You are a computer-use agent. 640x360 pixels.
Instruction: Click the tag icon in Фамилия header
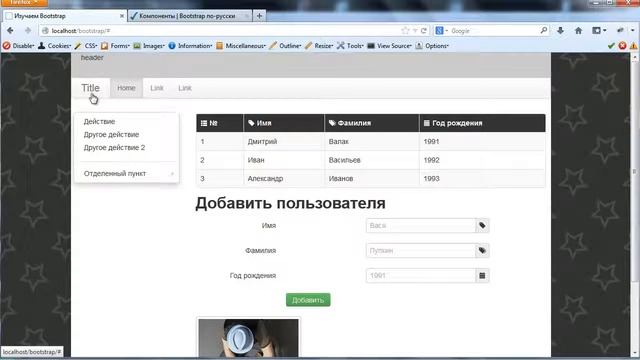tap(332, 123)
